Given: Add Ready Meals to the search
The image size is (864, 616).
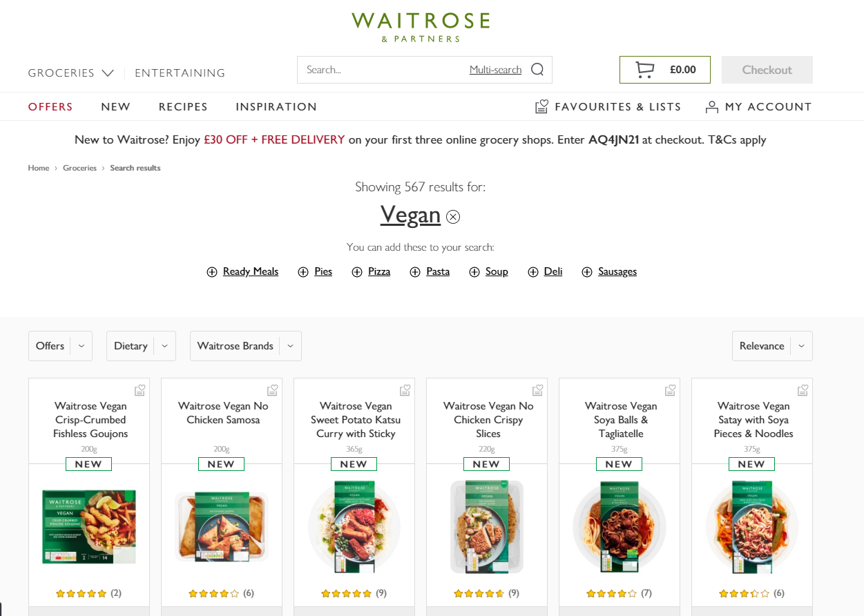Looking at the screenshot, I should coord(242,272).
